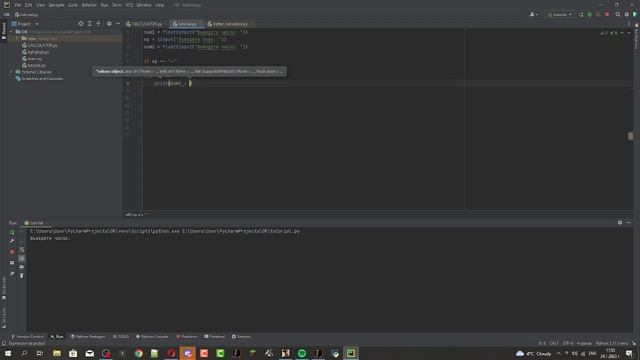Click the toolbar red Stop button
The height and width of the screenshot is (360, 640).
(607, 15)
